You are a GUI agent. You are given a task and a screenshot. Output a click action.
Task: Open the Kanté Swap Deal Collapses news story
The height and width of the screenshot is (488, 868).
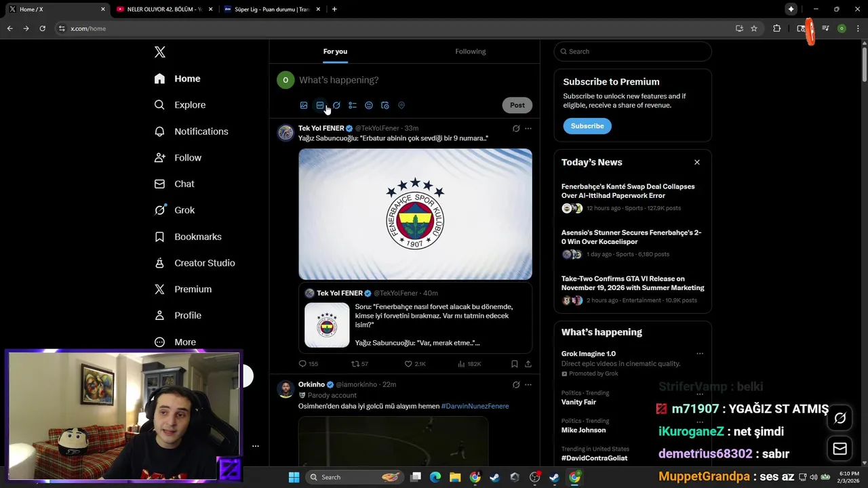(633, 197)
